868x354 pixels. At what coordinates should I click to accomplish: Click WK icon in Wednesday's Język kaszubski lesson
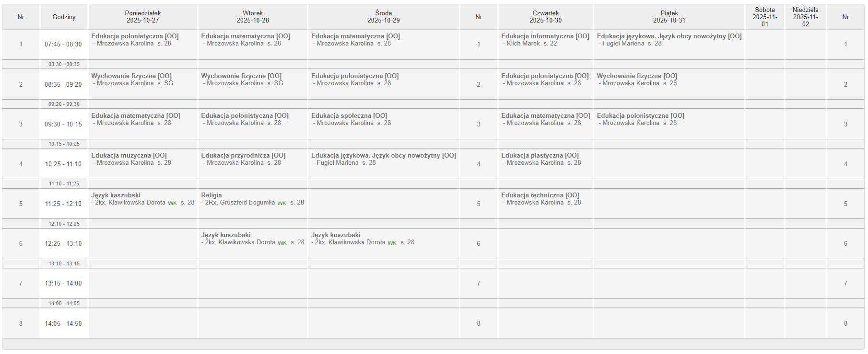[392, 243]
